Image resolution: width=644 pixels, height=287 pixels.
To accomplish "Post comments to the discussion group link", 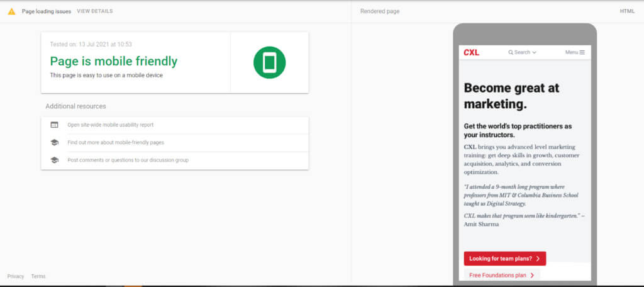I will point(128,160).
